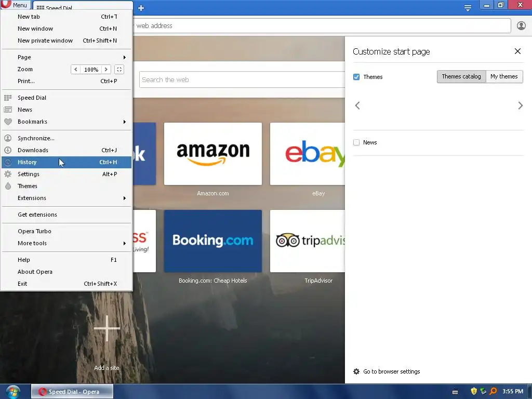
Task: Open Synchronize... menu entry
Action: (66, 138)
